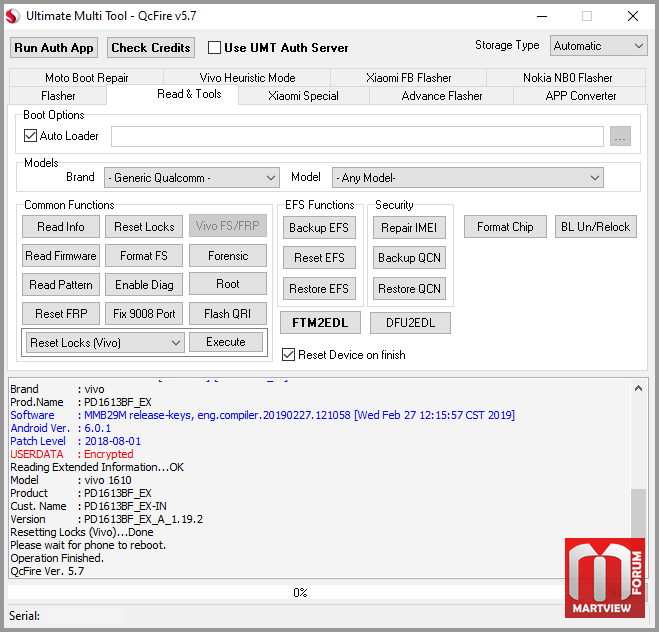659x632 pixels.
Task: Click the Qualcomm app icon in title bar
Action: coord(13,16)
